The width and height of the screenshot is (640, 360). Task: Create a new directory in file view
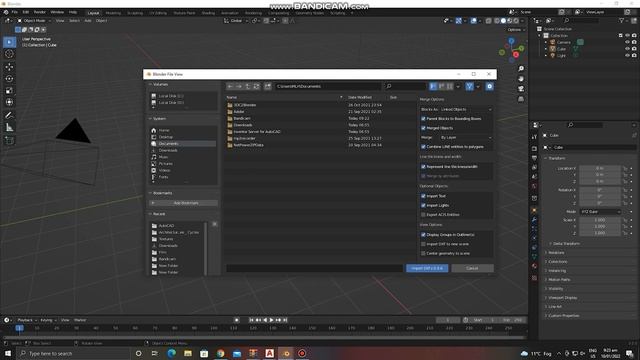(268, 87)
